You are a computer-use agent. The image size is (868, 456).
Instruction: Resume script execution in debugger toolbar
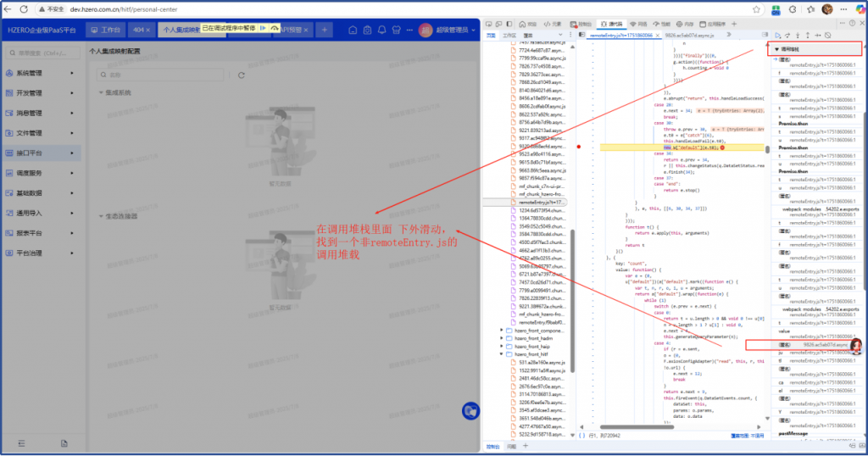pyautogui.click(x=777, y=35)
